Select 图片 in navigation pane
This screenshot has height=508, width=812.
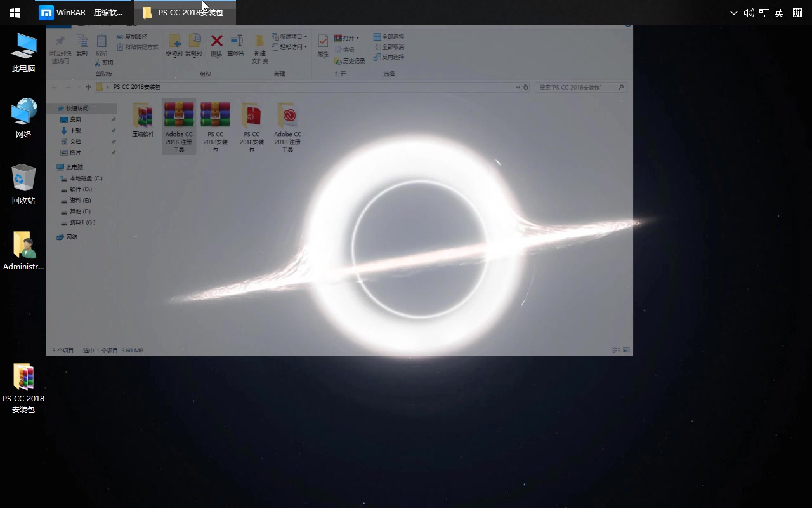70,152
